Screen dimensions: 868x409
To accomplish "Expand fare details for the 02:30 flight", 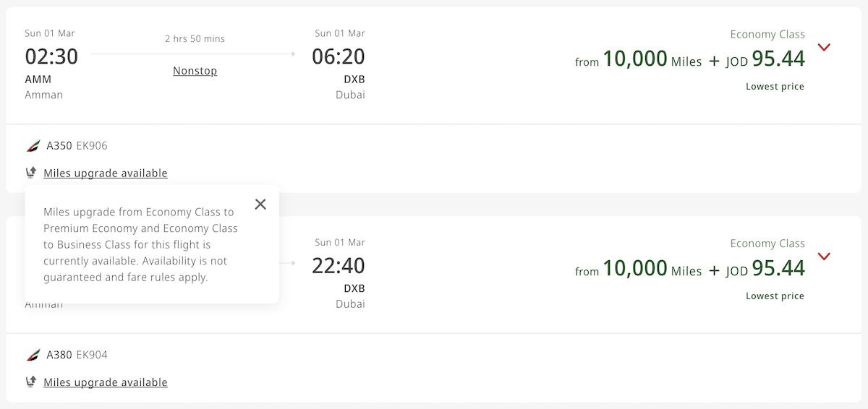I will click(x=823, y=48).
